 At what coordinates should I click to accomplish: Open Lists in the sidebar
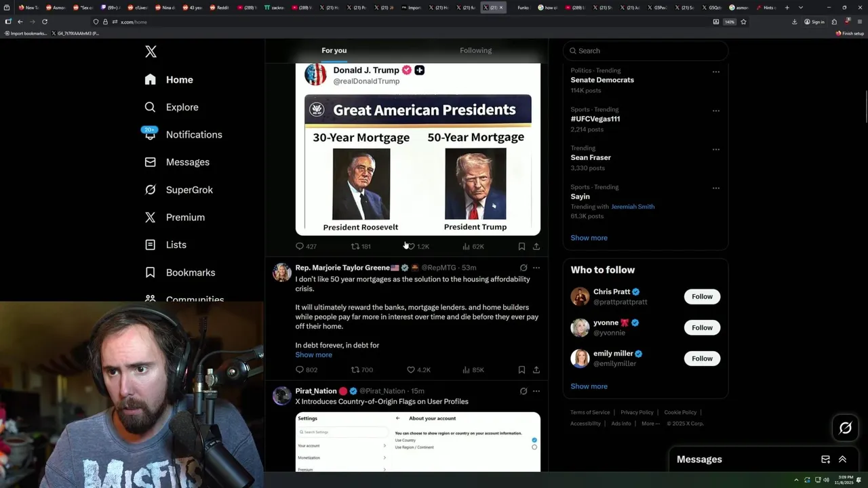[165, 245]
